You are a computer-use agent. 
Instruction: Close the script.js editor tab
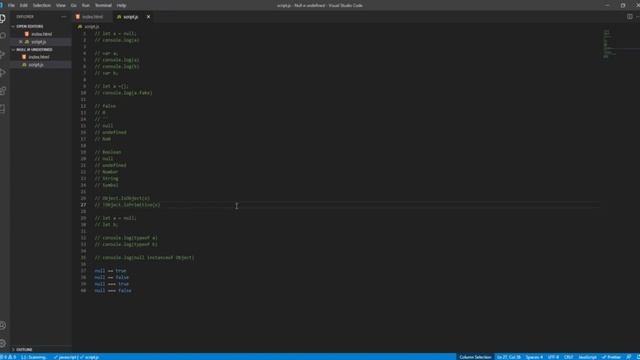(x=148, y=17)
